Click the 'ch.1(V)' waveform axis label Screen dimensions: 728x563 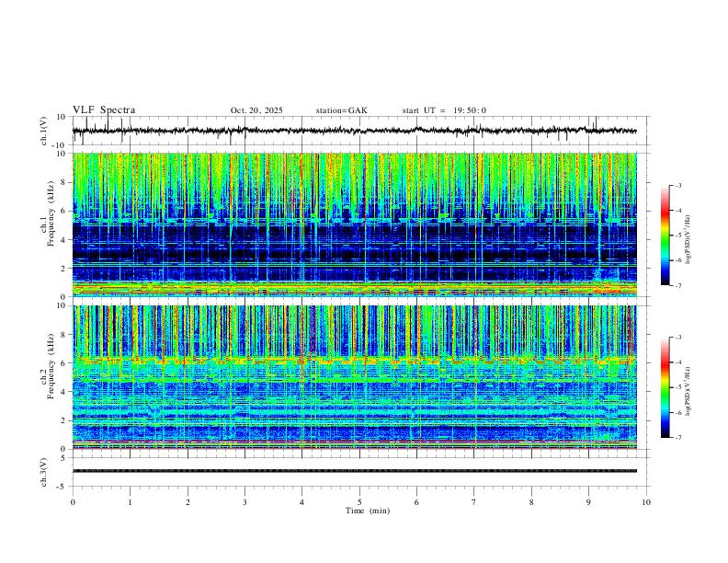(44, 131)
